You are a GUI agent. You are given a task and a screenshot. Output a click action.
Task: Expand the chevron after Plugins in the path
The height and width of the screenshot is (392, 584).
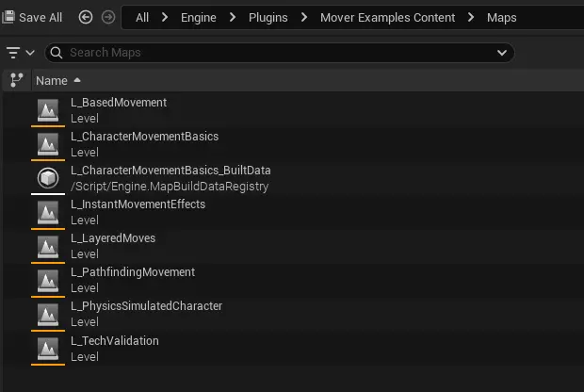pos(304,17)
